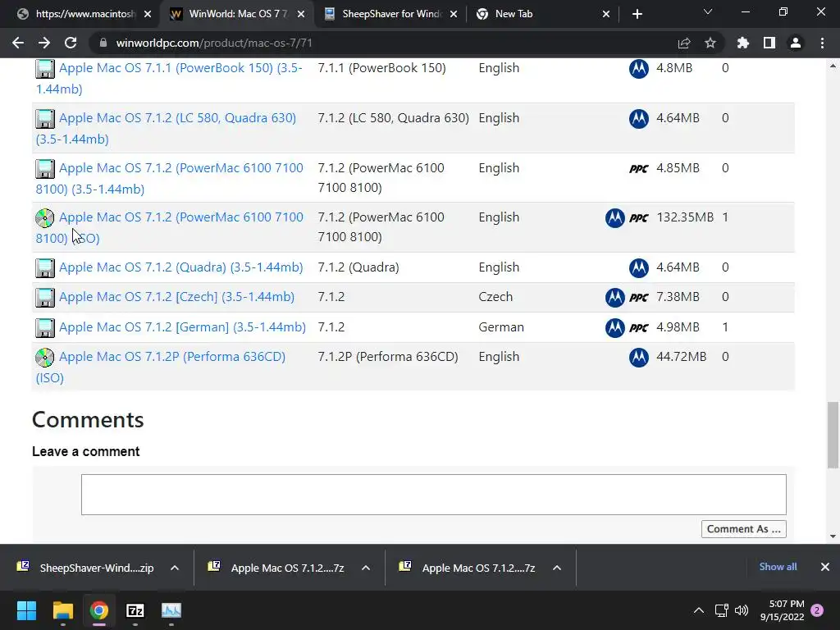Click floppy icon for 7.1.2 German row

45,328
